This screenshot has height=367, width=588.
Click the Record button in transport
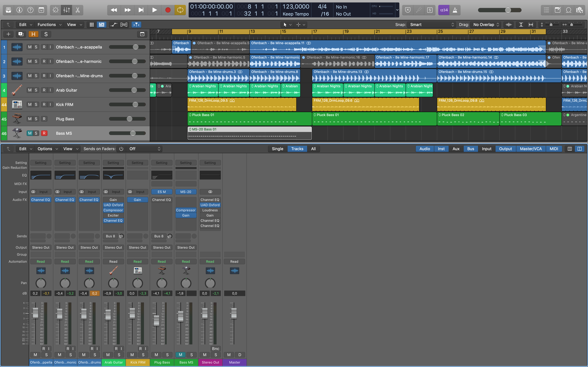pos(168,10)
